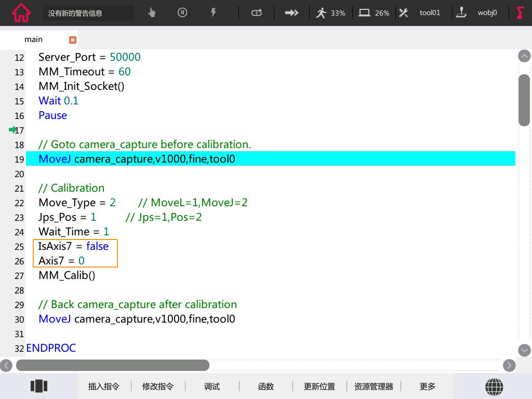Click the warning message field showing 没有新的警告信息
Screen dimensions: 532x399
(x=88, y=12)
